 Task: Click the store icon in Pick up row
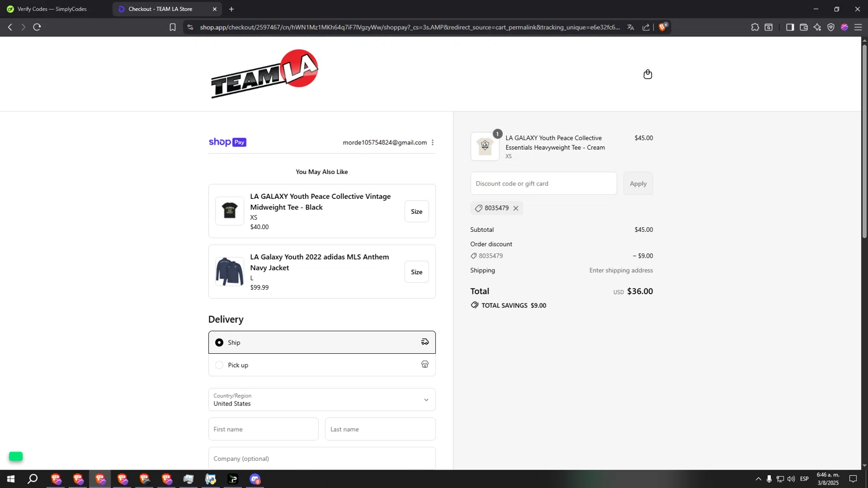click(425, 364)
